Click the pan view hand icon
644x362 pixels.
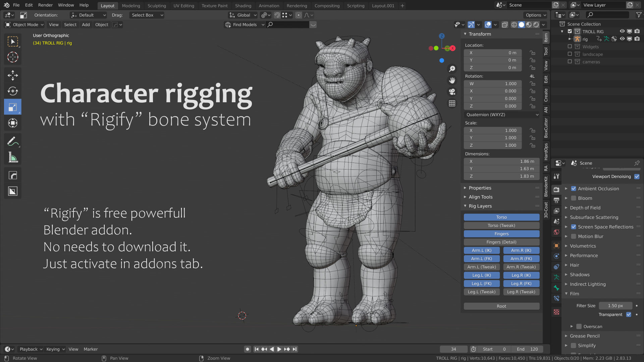click(452, 80)
